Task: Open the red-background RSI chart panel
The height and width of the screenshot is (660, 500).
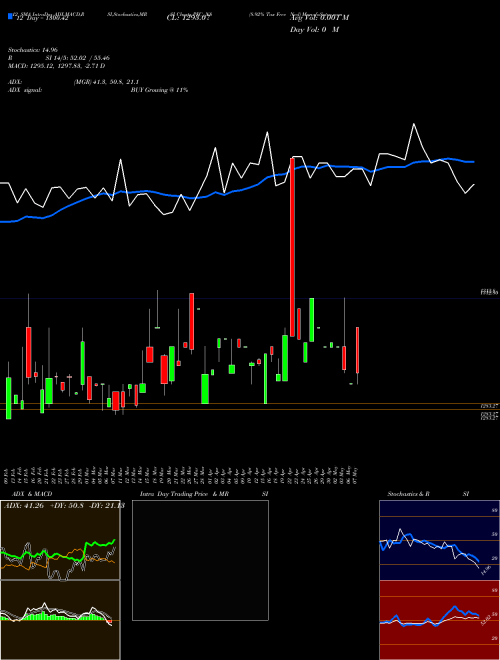Action: pos(439,620)
